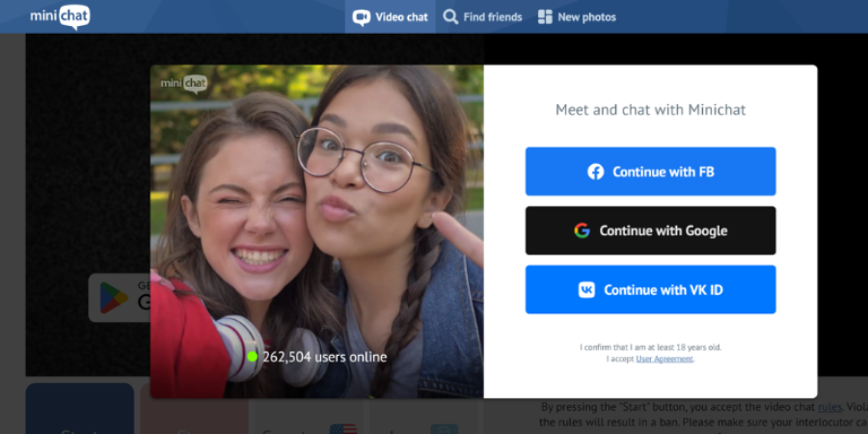Click the Video chat speech bubble icon

362,17
